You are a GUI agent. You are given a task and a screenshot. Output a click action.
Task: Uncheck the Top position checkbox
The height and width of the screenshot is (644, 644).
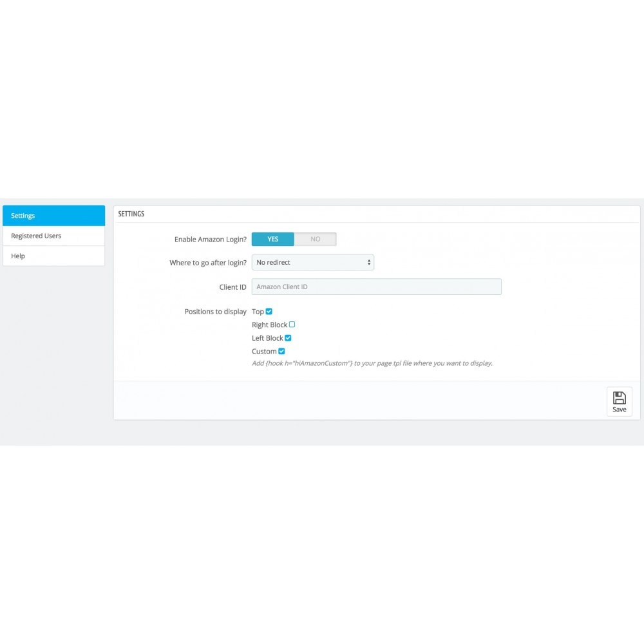pyautogui.click(x=269, y=311)
